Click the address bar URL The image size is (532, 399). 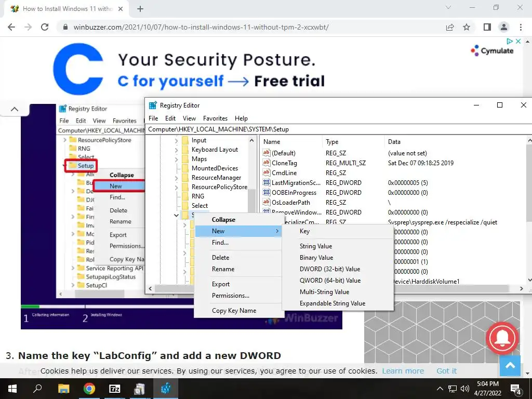click(x=201, y=27)
